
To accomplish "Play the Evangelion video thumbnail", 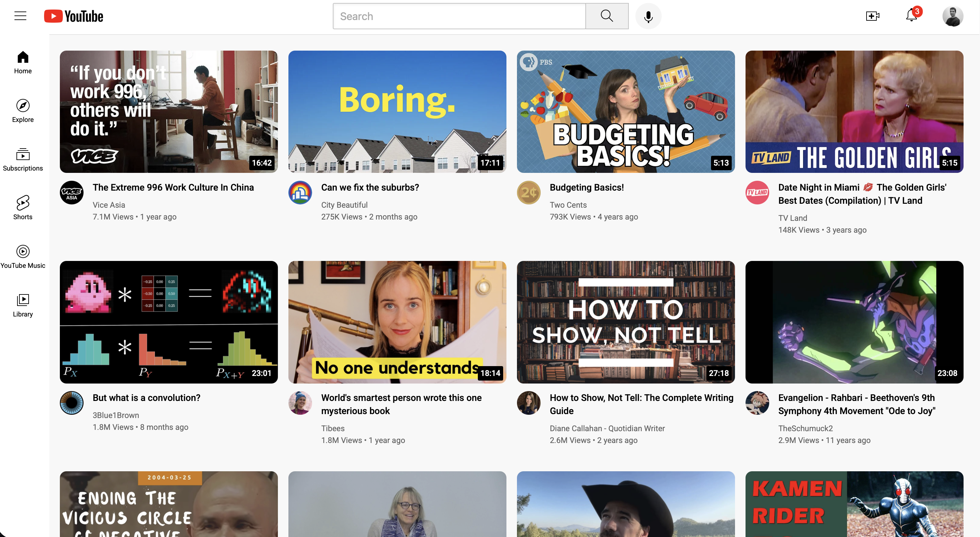I will pyautogui.click(x=854, y=322).
